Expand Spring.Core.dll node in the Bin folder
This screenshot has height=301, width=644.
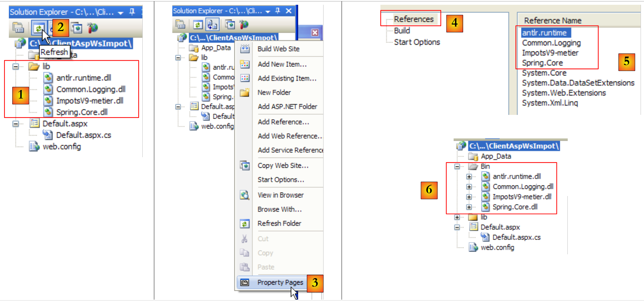469,207
